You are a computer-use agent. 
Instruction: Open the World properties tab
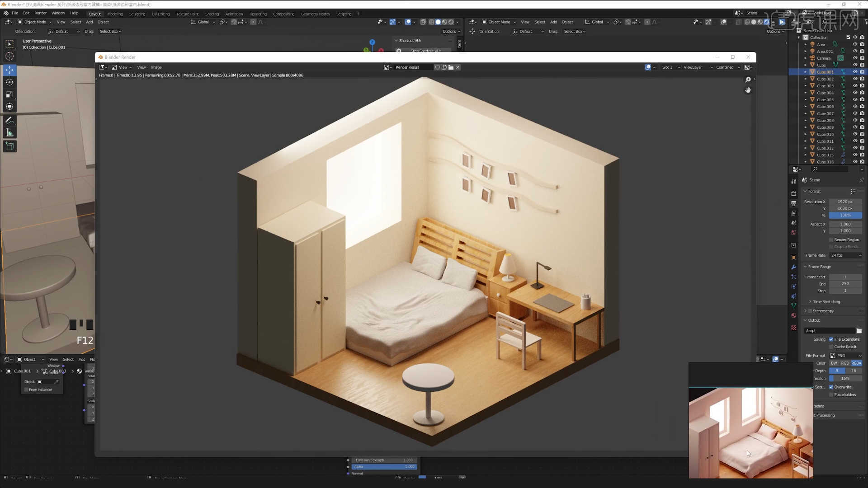click(x=793, y=232)
